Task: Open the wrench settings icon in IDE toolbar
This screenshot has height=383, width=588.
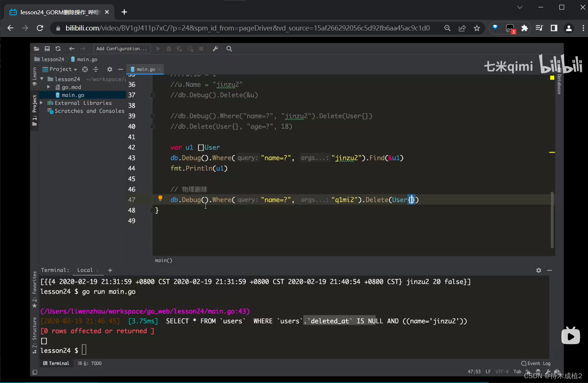Action: [x=216, y=49]
